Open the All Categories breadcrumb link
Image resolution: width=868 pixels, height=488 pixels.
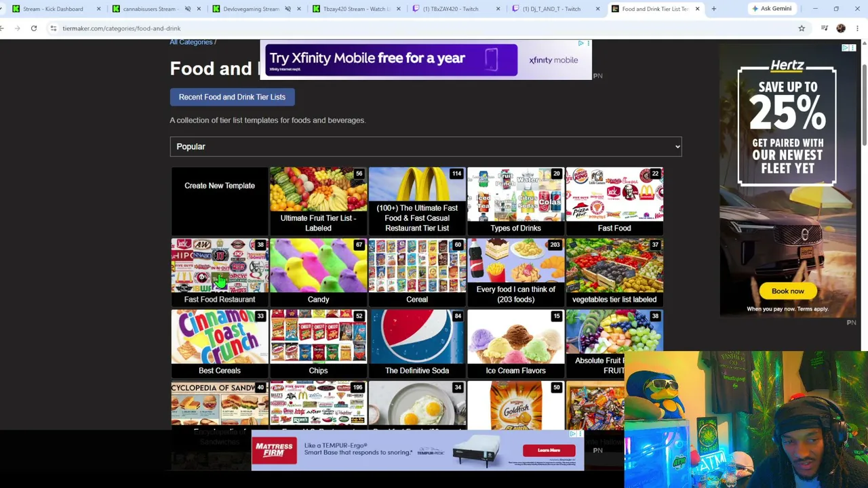pyautogui.click(x=191, y=42)
